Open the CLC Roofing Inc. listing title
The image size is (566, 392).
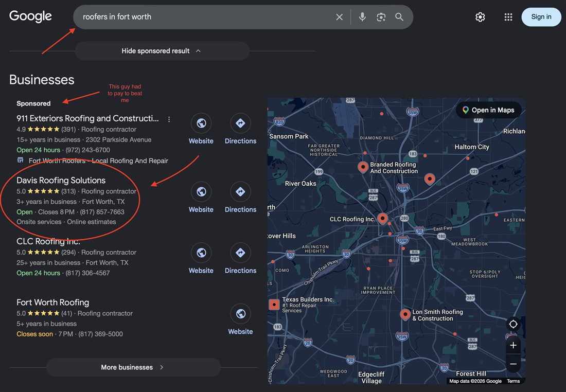(x=48, y=241)
